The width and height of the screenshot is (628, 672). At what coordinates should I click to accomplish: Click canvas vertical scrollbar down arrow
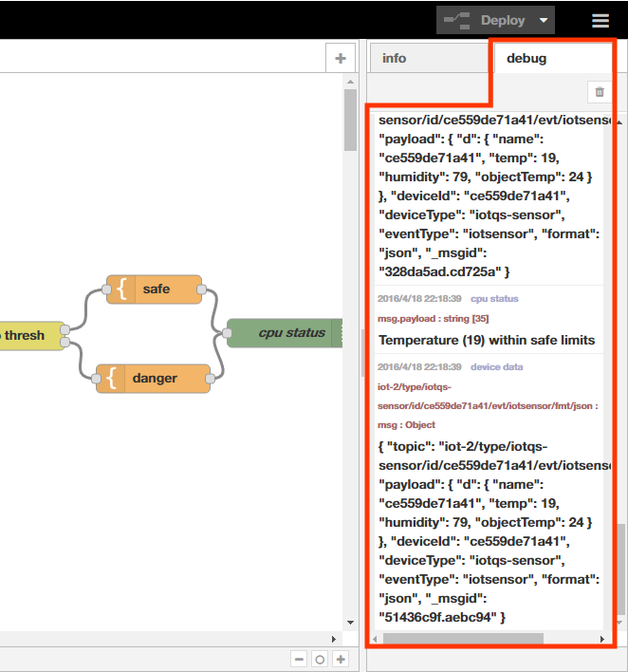pos(350,623)
